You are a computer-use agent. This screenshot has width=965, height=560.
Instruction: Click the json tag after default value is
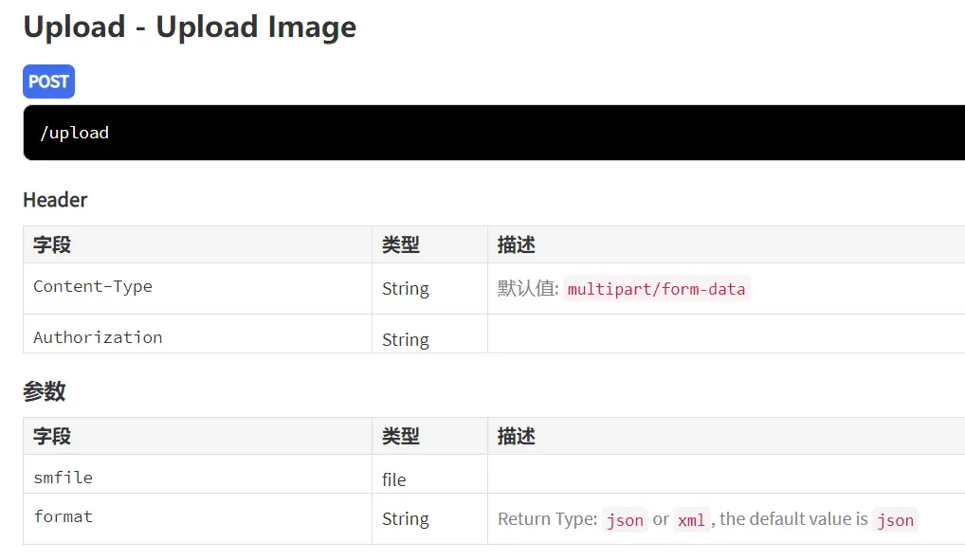(x=895, y=519)
